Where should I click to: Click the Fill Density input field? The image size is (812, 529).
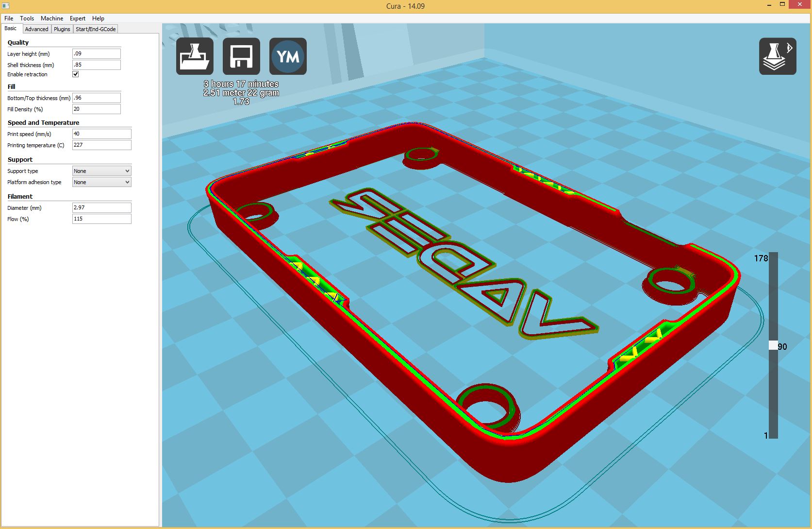pyautogui.click(x=97, y=109)
